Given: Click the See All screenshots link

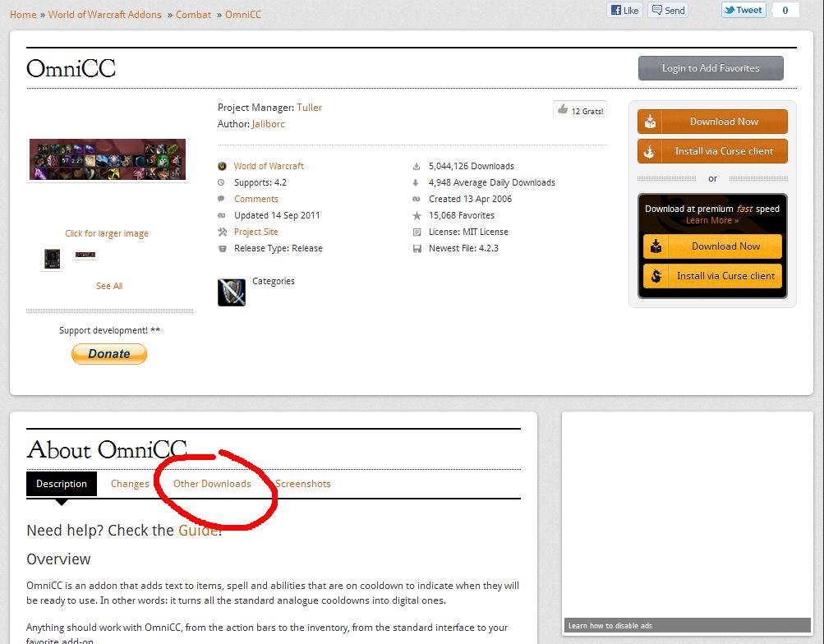Looking at the screenshot, I should coord(108,286).
